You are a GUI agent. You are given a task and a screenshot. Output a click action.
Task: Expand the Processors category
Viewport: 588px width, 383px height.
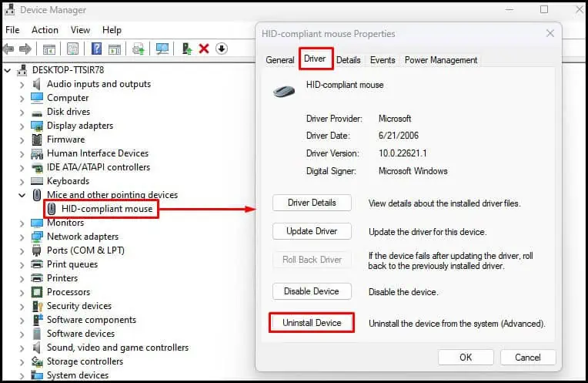tap(22, 293)
